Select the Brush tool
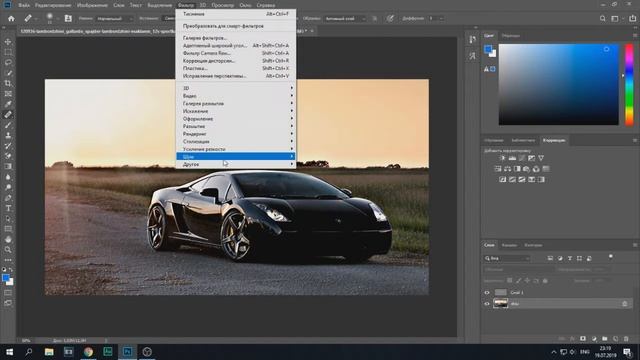640x360 pixels. pos(8,125)
